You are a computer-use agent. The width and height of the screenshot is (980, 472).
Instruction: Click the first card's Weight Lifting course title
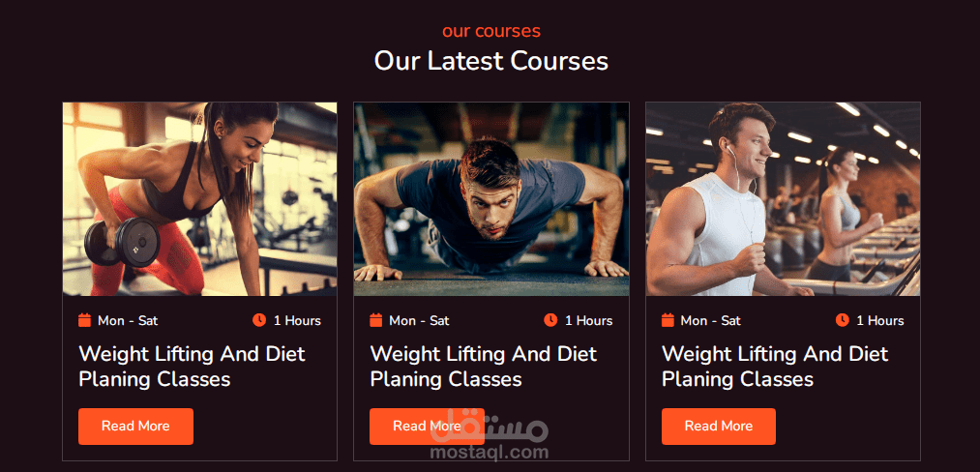(192, 367)
